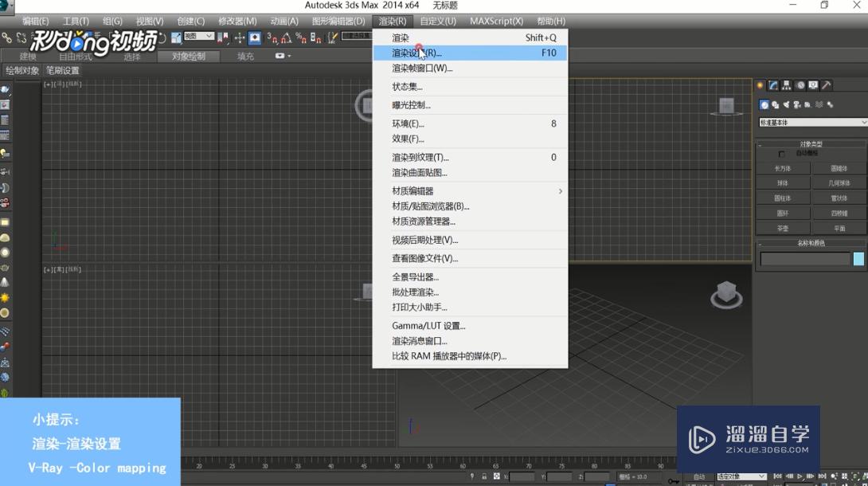Select the Geometry category sphere icon
Viewport: 868px width, 486px height.
coord(764,104)
